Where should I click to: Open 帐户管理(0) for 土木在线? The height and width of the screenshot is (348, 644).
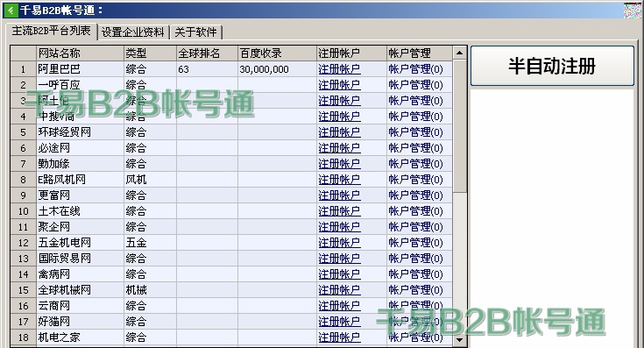pos(415,211)
